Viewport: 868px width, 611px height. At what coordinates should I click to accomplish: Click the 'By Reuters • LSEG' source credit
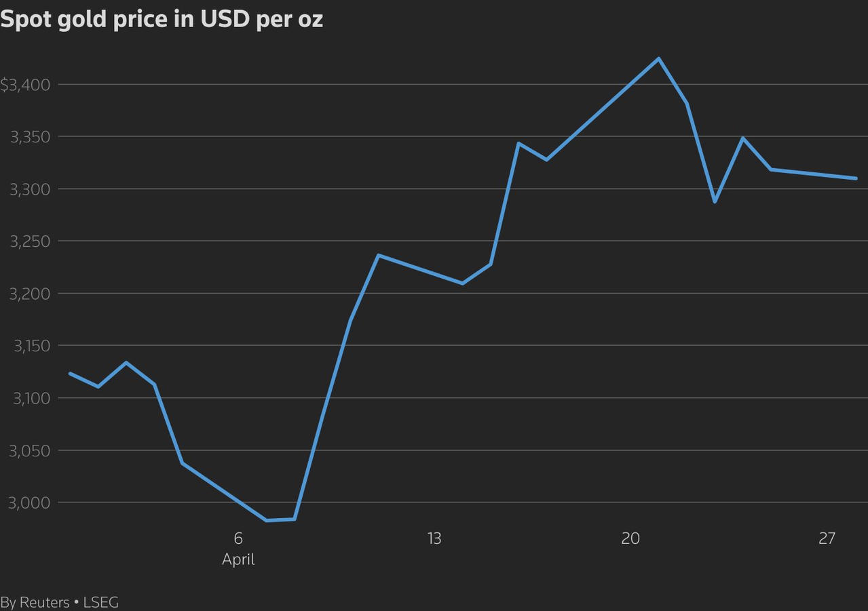click(x=59, y=602)
